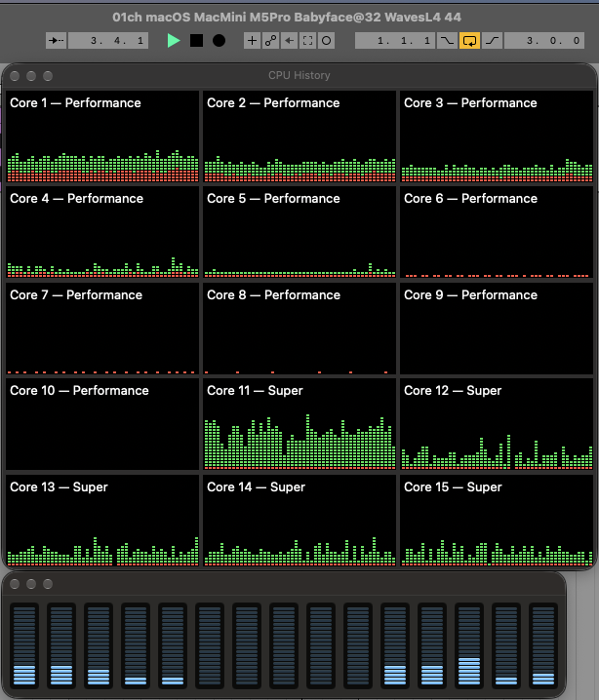Click the Re-enable Automation back arrow
599x700 pixels.
point(290,41)
